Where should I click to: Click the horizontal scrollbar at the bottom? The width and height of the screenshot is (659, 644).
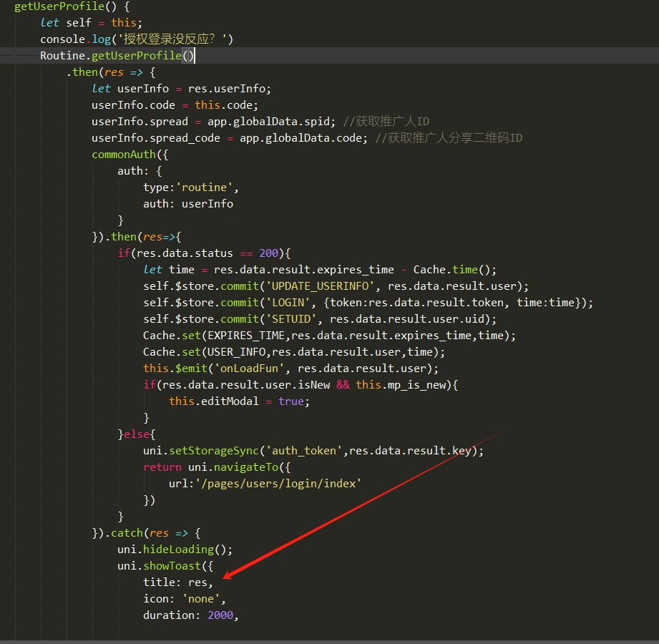pyautogui.click(x=329, y=641)
